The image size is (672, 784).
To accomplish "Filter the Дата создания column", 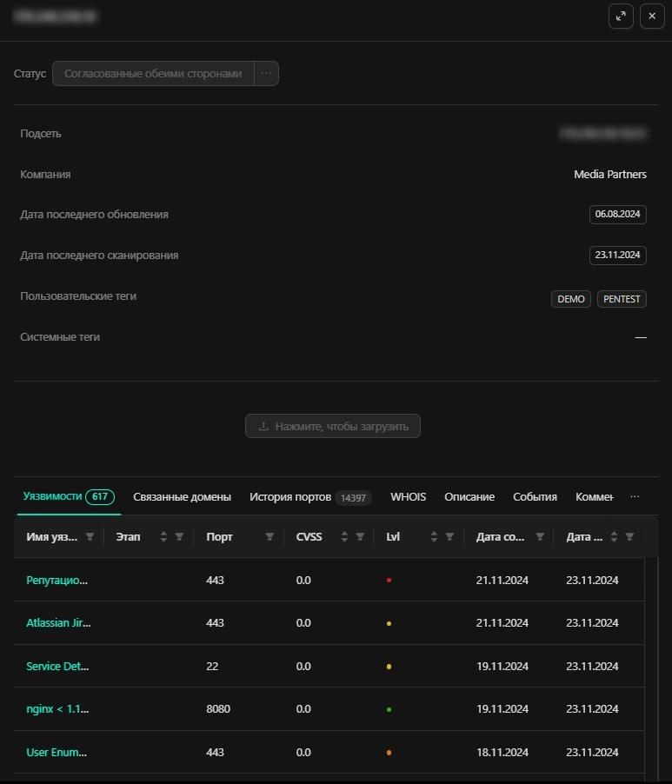I will coord(540,537).
